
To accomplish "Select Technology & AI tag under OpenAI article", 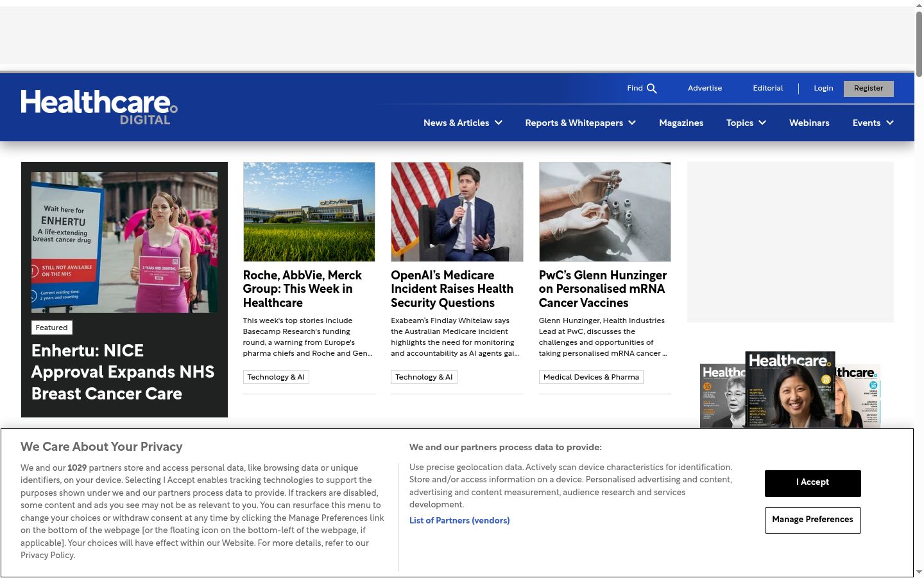I will [x=424, y=377].
